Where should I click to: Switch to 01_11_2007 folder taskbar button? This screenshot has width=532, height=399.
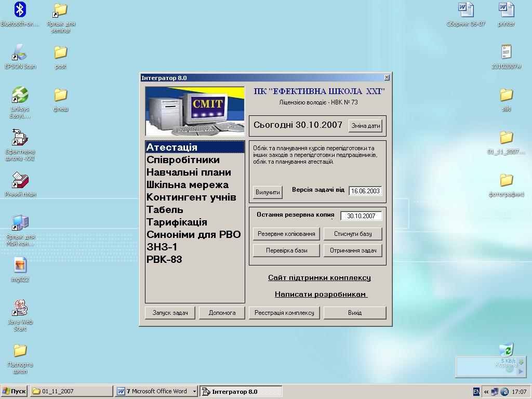tap(71, 391)
